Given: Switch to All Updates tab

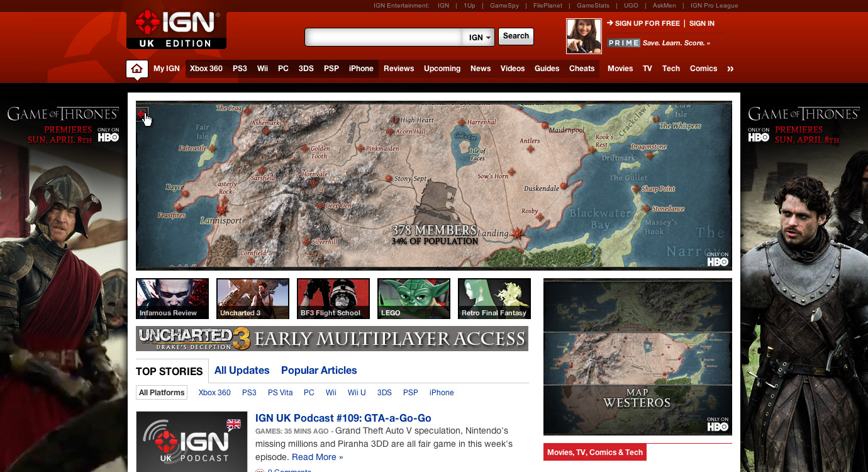Looking at the screenshot, I should [242, 371].
